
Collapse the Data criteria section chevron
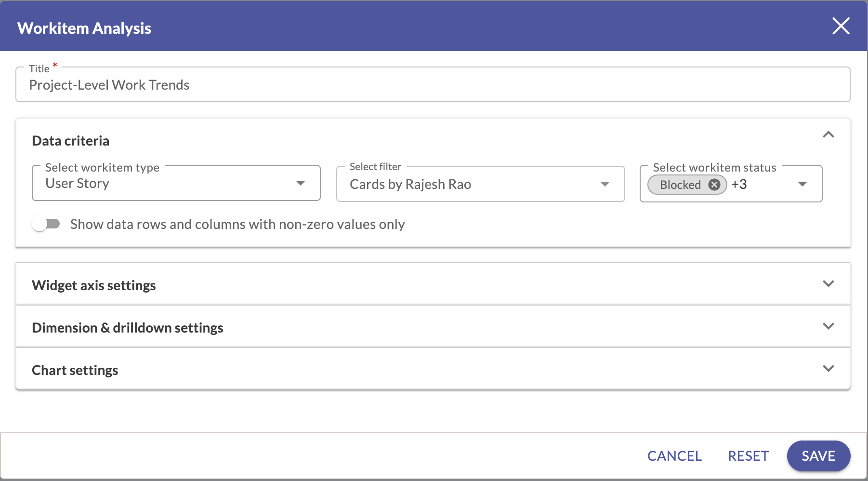(829, 135)
